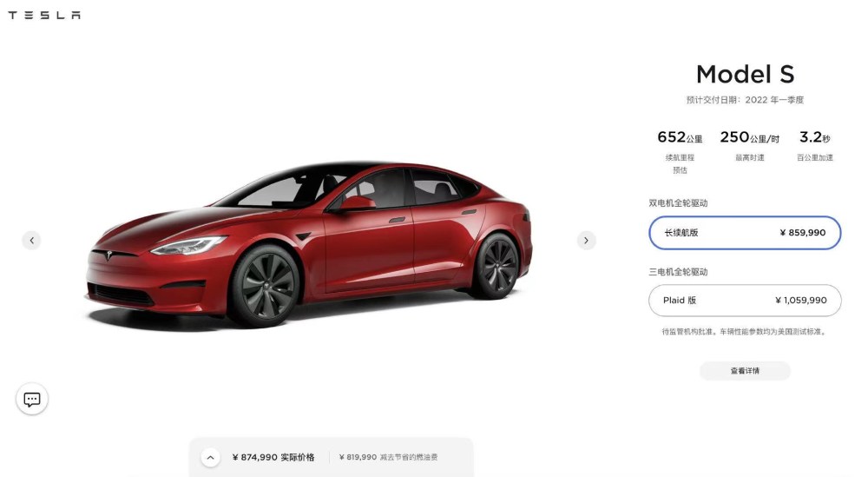Screen dimensions: 868x477
Task: Click the 250公里/时 top speed stat
Action: 750,136
